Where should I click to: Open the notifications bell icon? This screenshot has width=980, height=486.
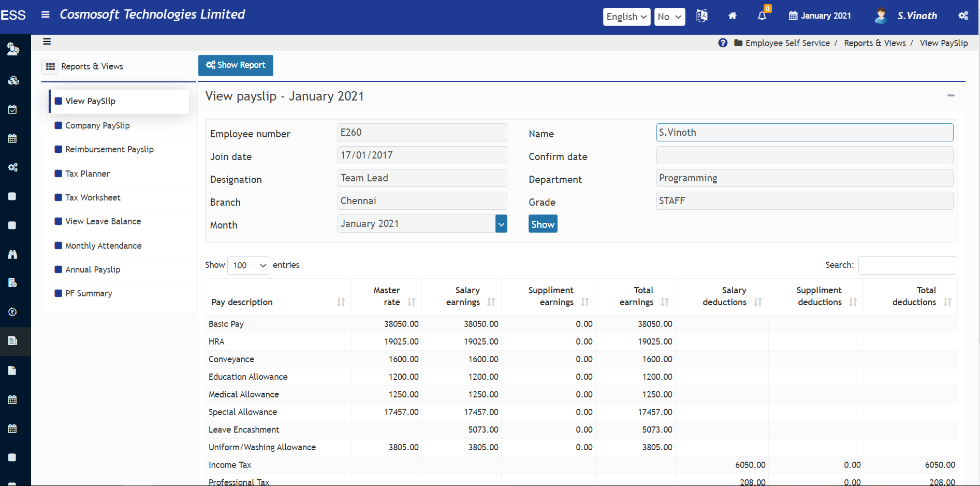[x=762, y=16]
